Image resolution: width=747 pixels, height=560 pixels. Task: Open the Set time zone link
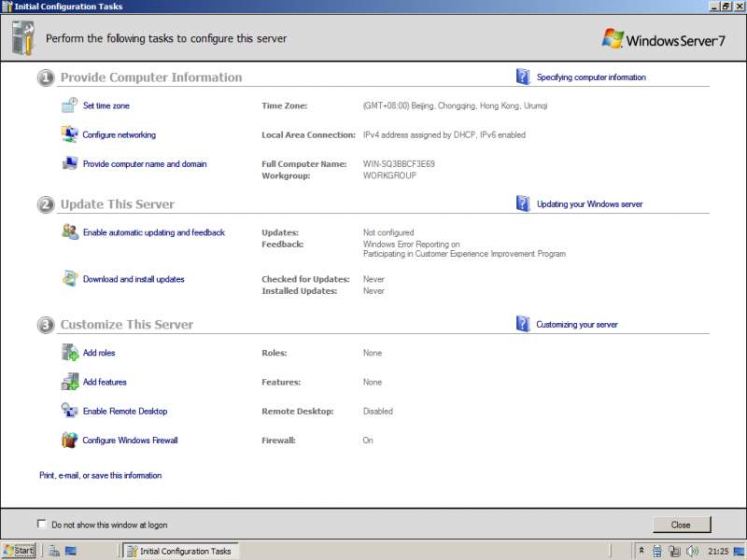[x=106, y=105]
